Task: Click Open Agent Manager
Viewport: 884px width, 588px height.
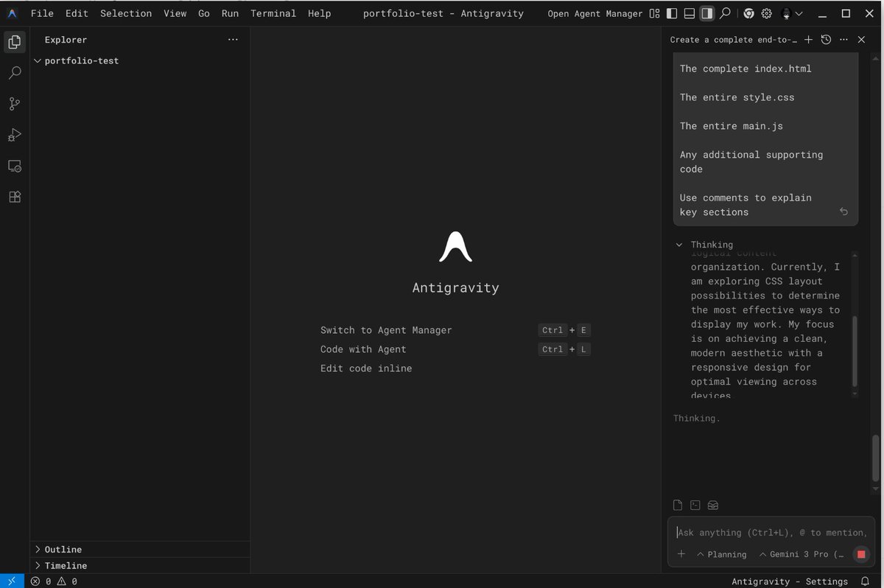Action: [x=595, y=14]
